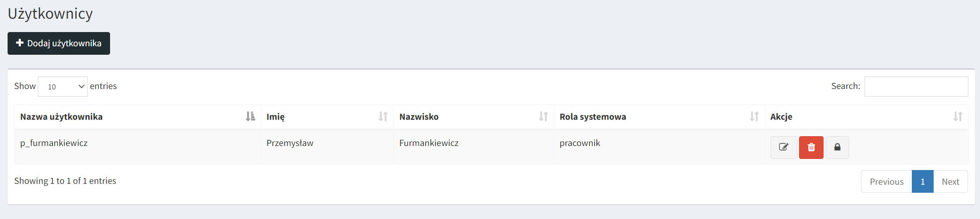Image resolution: width=980 pixels, height=219 pixels.
Task: Click the Rola systemowa header text
Action: [593, 117]
